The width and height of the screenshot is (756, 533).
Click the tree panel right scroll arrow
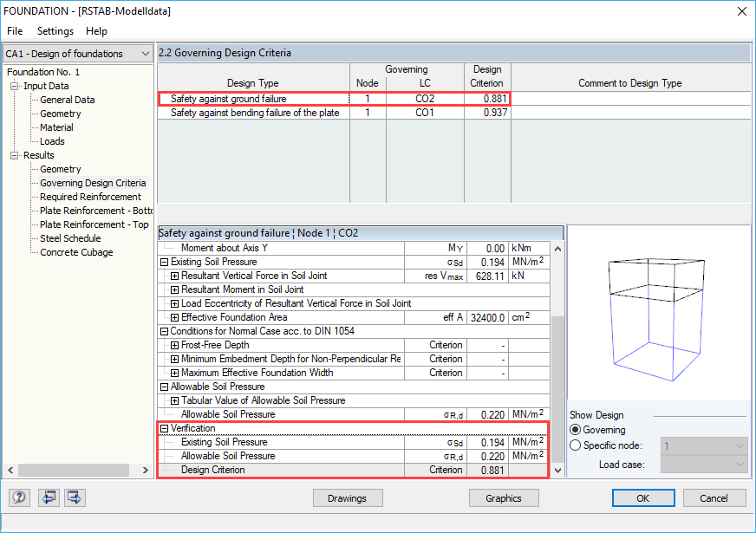(145, 470)
